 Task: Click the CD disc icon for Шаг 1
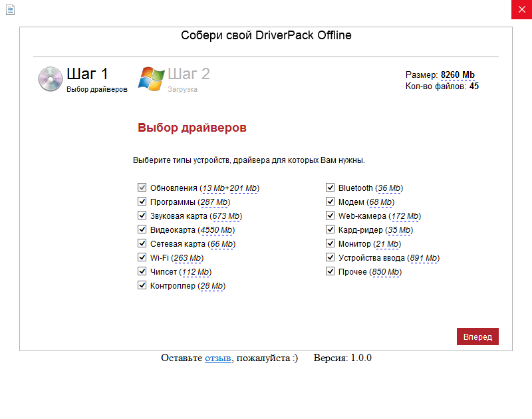pyautogui.click(x=51, y=79)
